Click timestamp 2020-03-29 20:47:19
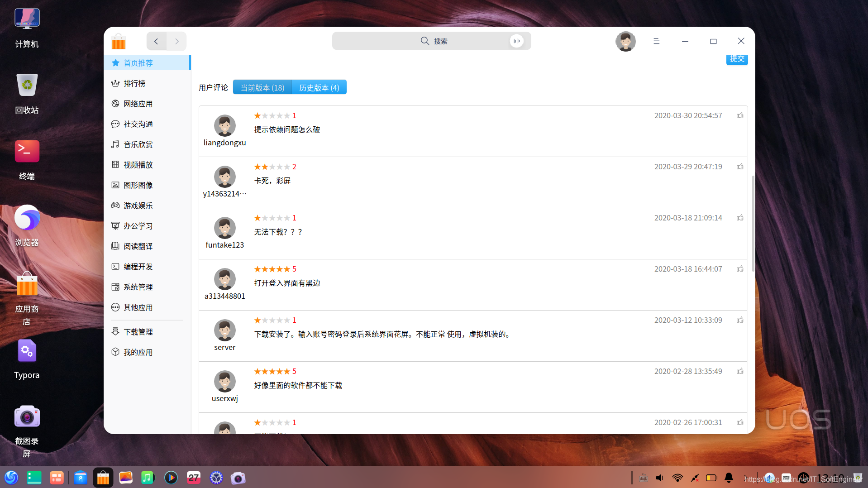This screenshot has height=488, width=868. [x=688, y=167]
